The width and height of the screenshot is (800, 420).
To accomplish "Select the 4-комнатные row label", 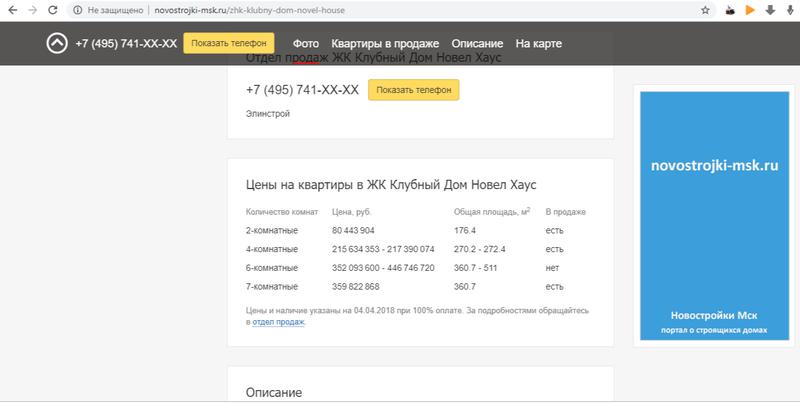I will [x=271, y=250].
